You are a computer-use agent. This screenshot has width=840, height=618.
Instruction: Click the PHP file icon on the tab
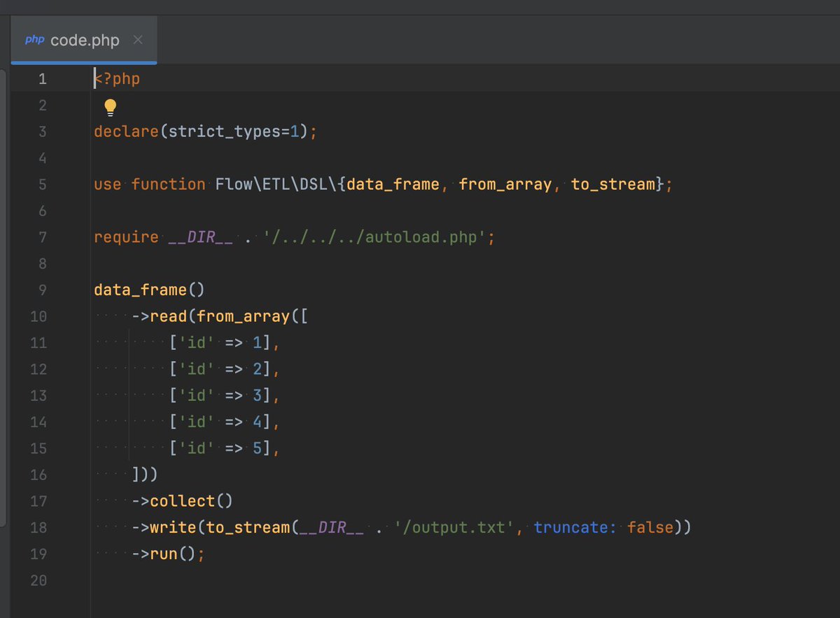tap(35, 41)
